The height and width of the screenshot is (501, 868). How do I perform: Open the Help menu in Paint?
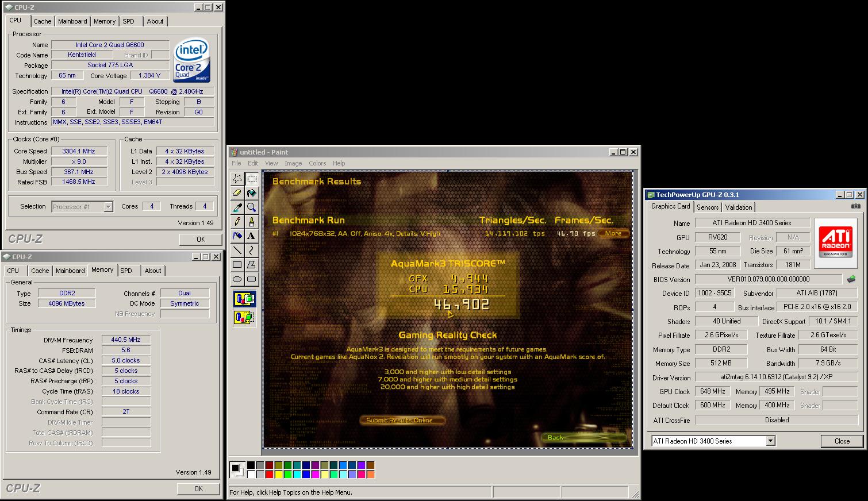pyautogui.click(x=339, y=163)
